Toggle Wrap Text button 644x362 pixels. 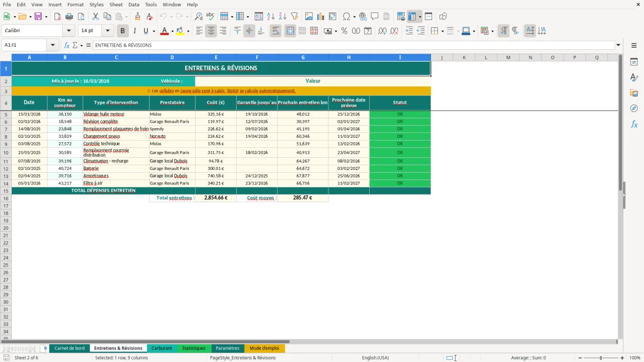276,31
